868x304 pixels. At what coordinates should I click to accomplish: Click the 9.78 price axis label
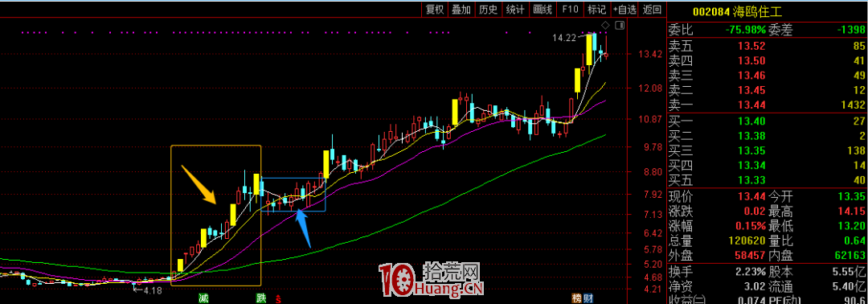pos(653,146)
